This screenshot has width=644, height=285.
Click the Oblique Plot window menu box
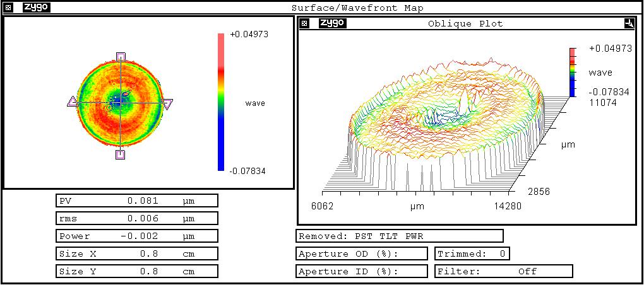coord(304,23)
